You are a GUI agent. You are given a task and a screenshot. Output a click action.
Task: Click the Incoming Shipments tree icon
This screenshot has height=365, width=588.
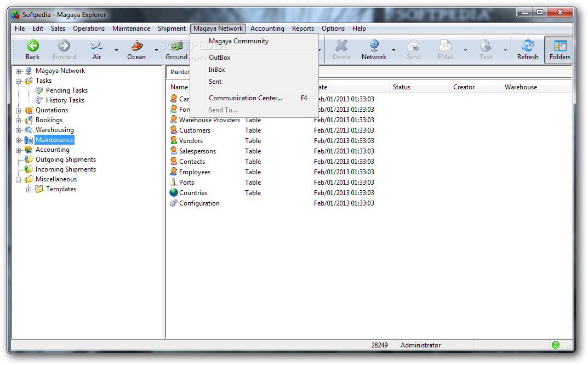[28, 169]
